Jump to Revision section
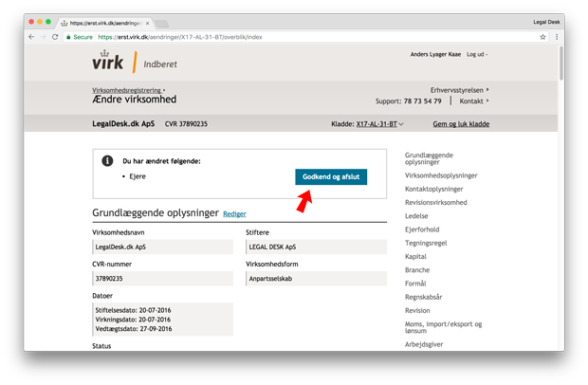Screen dimensions: 588x385 pos(417,310)
